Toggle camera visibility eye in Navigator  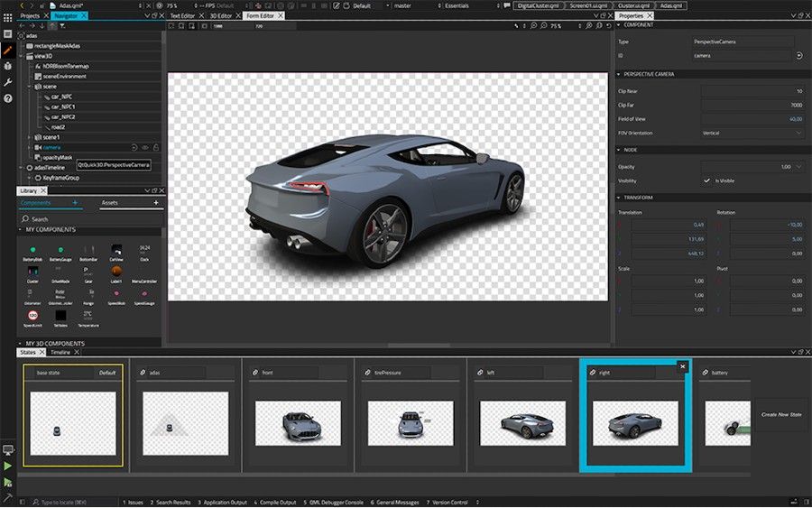coord(145,148)
